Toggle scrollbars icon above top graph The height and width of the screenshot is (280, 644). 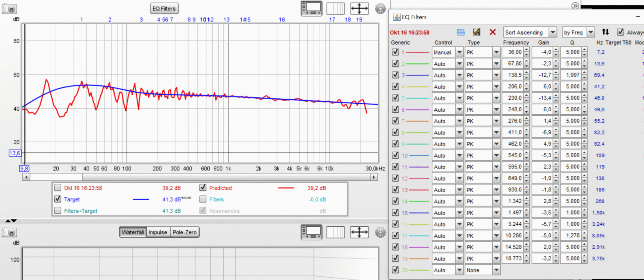coord(311,9)
